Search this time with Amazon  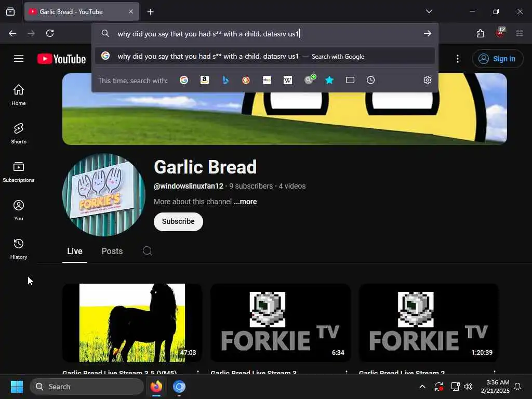[x=204, y=80]
